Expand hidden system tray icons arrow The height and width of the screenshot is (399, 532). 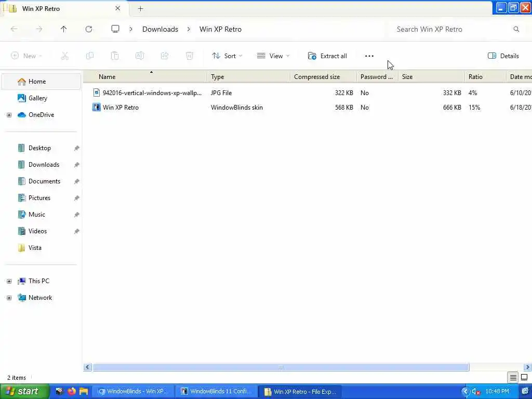[x=465, y=392]
